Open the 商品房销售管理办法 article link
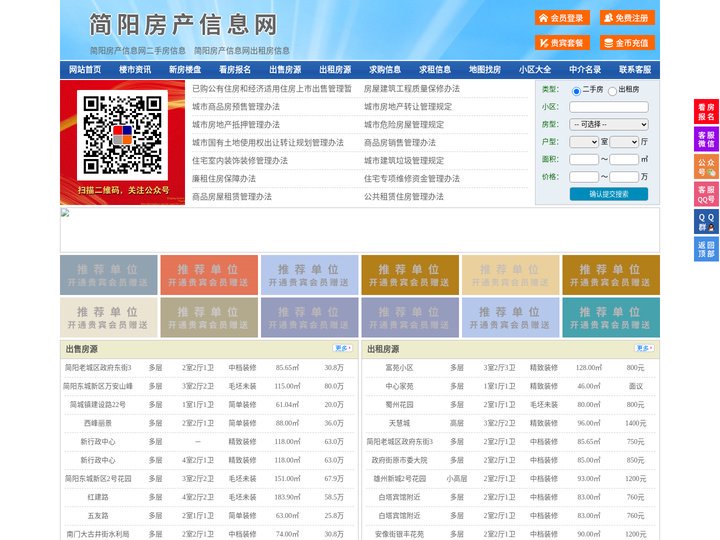This screenshot has height=540, width=720. pos(400,143)
